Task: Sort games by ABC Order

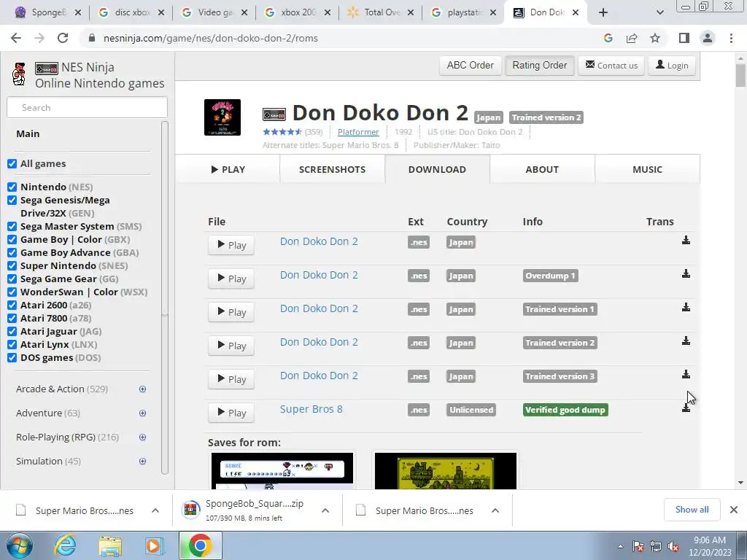Action: point(471,65)
